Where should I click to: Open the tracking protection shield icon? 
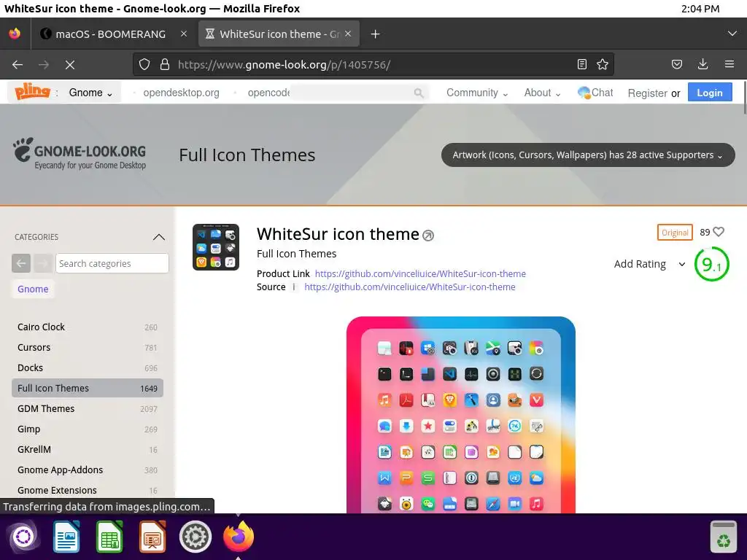pos(144,64)
